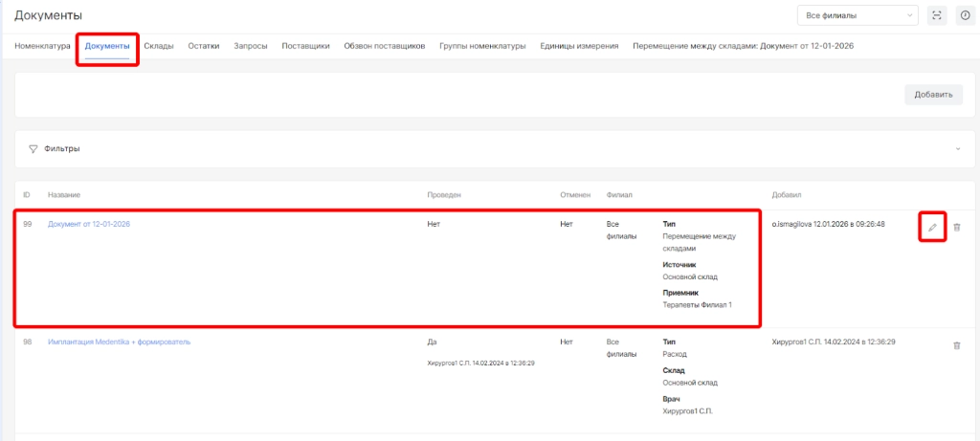Click the scan icon in the header
The width and height of the screenshot is (980, 441).
(937, 15)
